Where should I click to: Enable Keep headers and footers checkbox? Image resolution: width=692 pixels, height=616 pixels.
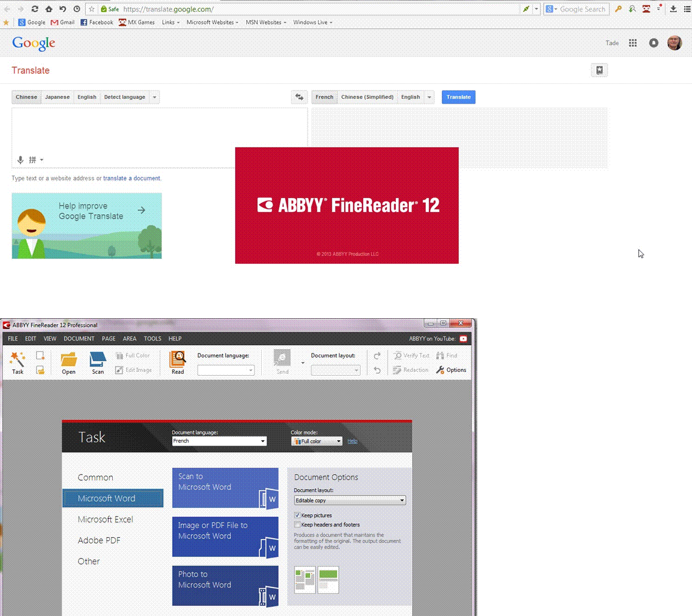297,525
